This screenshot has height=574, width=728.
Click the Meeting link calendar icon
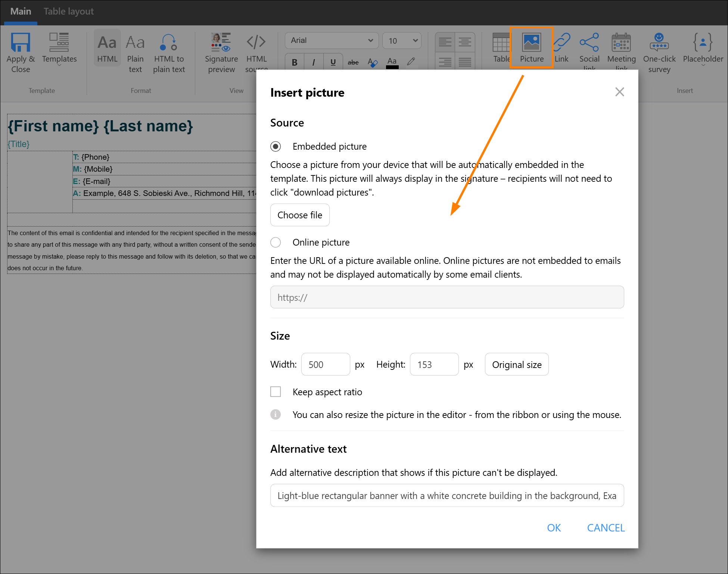click(x=621, y=42)
